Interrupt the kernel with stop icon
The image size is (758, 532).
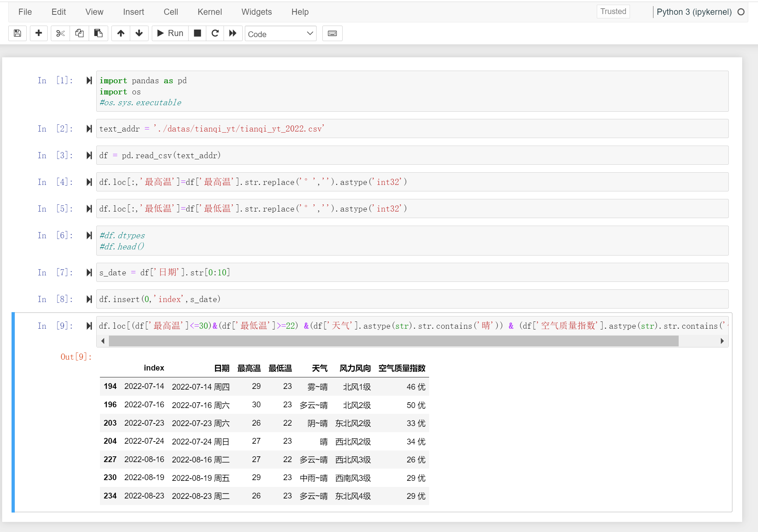click(x=197, y=34)
